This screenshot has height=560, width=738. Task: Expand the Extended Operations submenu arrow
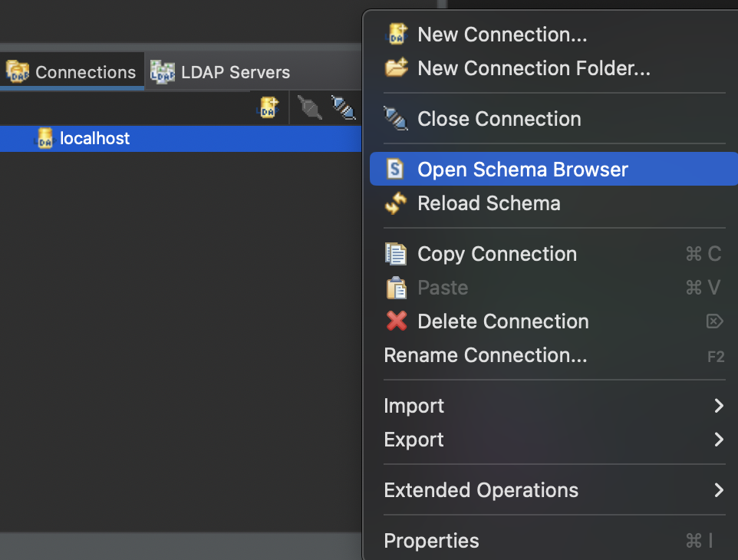pyautogui.click(x=718, y=490)
